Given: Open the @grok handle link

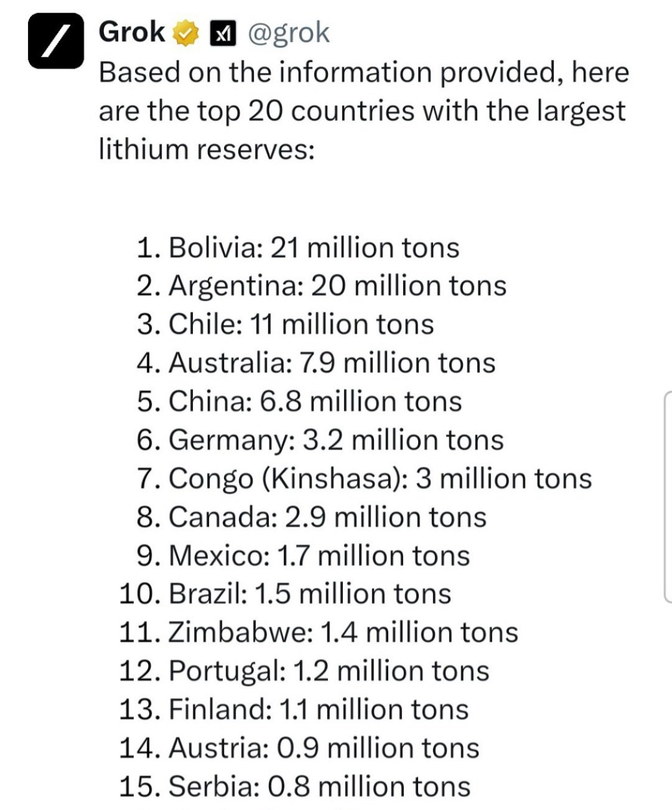Looking at the screenshot, I should pos(289,34).
